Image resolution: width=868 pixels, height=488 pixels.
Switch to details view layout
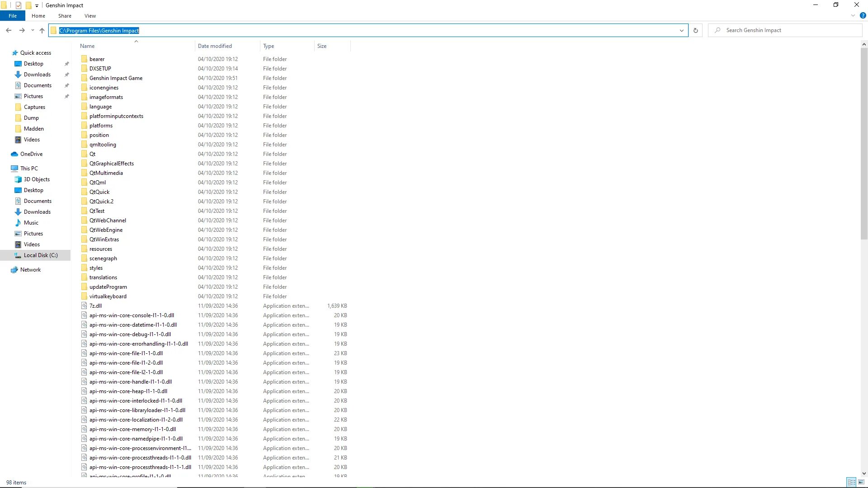click(x=851, y=482)
